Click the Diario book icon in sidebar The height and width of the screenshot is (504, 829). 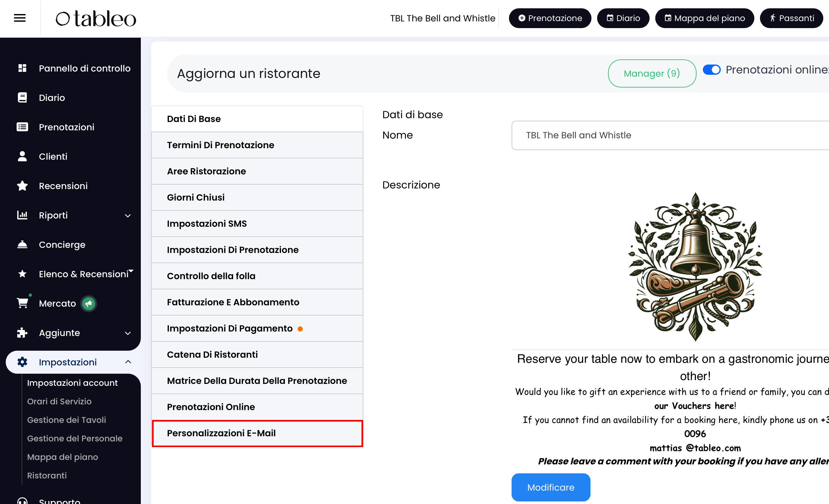click(22, 97)
